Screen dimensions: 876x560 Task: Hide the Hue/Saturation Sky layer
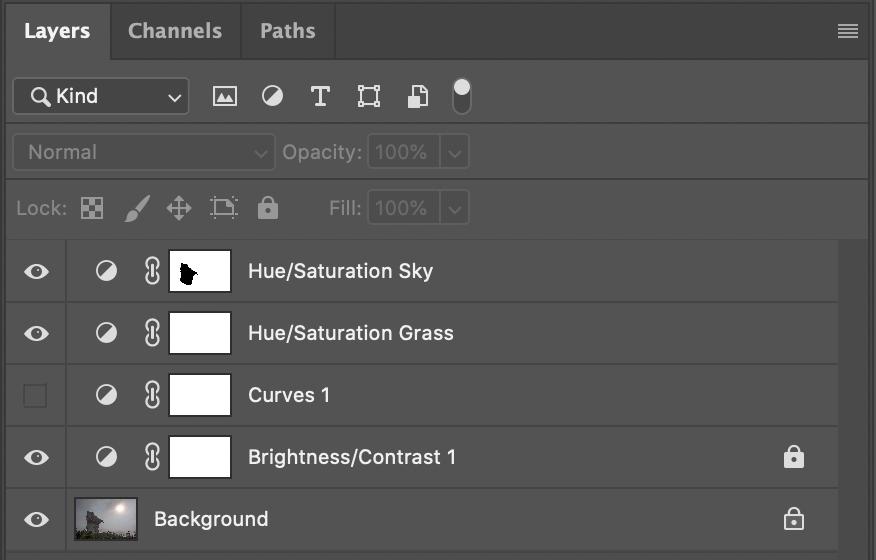point(36,271)
